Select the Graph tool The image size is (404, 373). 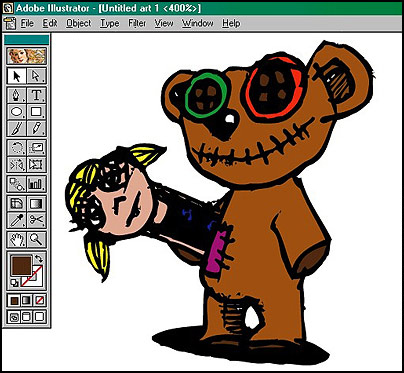click(x=36, y=184)
